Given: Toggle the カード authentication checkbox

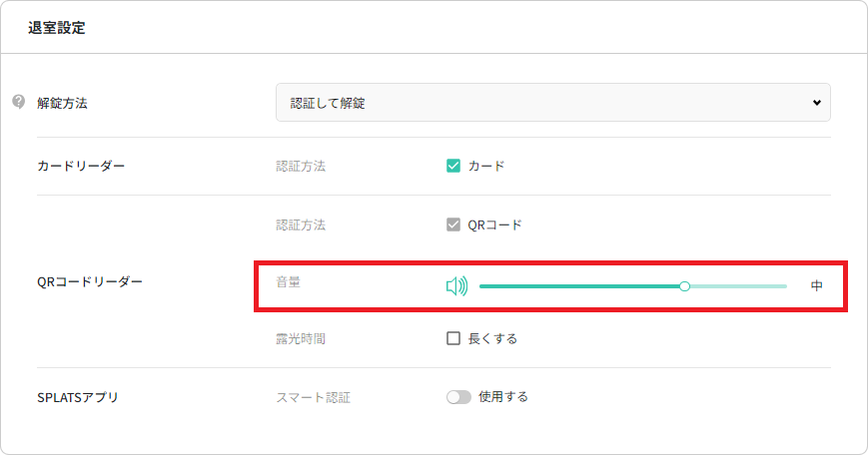Looking at the screenshot, I should tap(453, 166).
